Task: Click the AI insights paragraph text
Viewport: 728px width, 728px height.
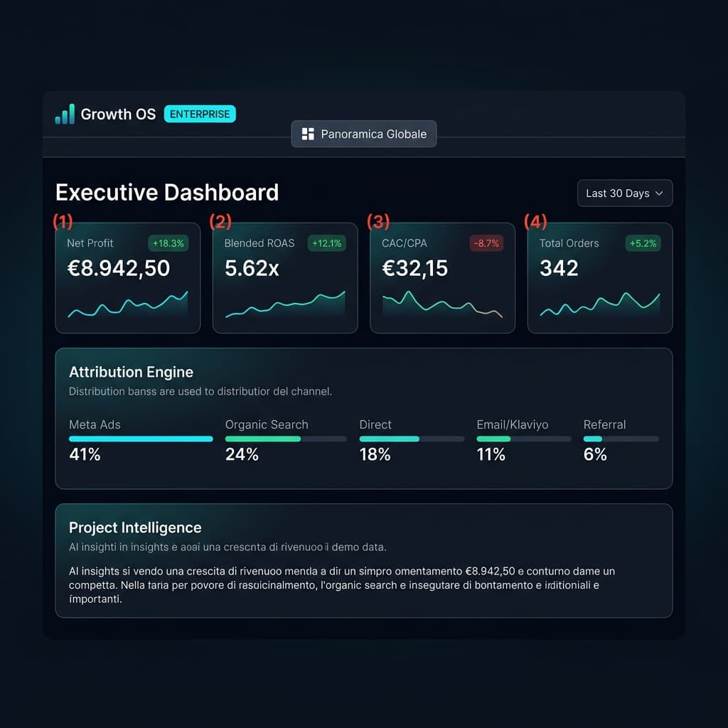Action: 342,585
